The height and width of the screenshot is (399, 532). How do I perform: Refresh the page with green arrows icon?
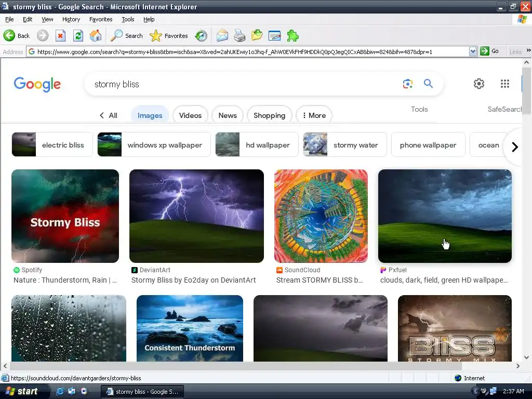[78, 36]
